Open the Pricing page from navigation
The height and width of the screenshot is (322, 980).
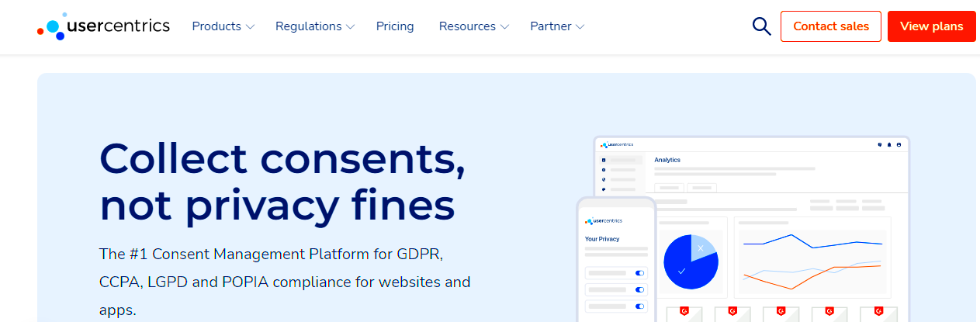click(395, 26)
